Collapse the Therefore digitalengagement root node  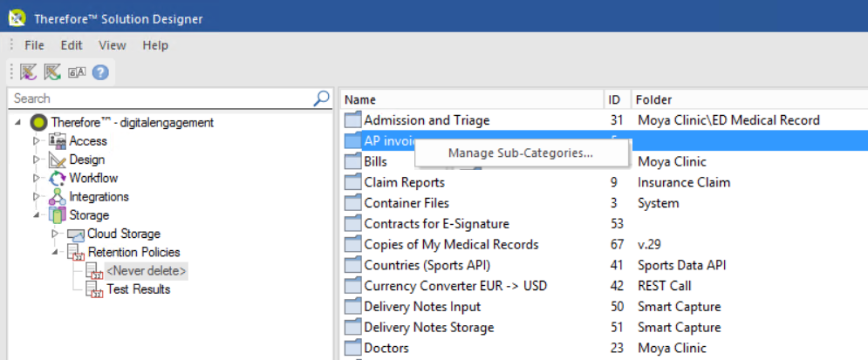point(18,122)
